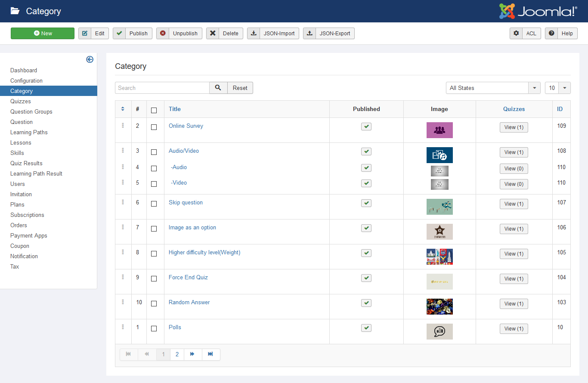Open the Image as an option category link

click(x=192, y=227)
